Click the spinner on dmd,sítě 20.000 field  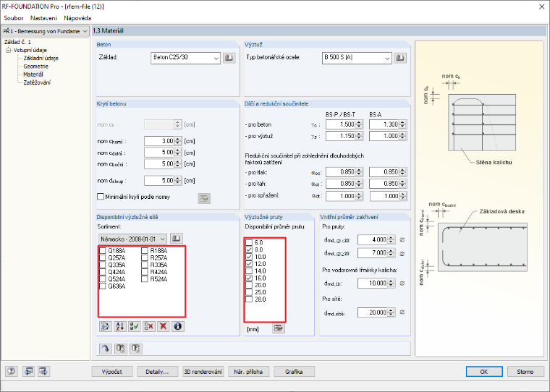(x=391, y=312)
